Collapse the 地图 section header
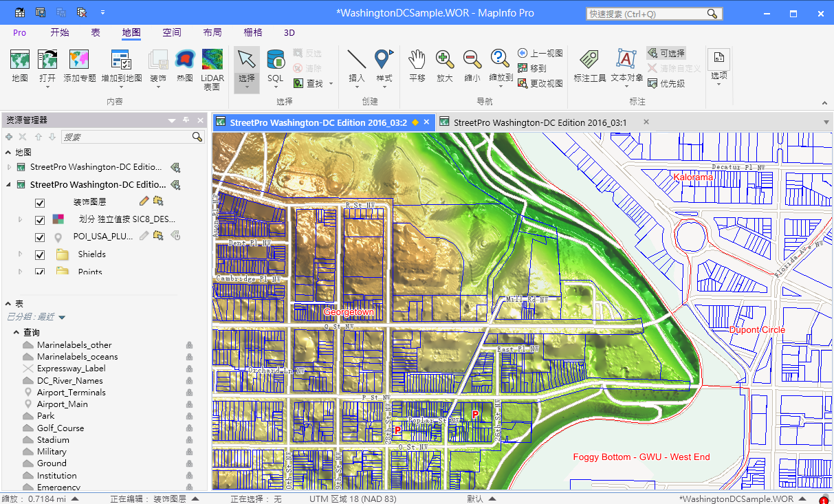This screenshot has height=504, width=834. tap(9, 153)
